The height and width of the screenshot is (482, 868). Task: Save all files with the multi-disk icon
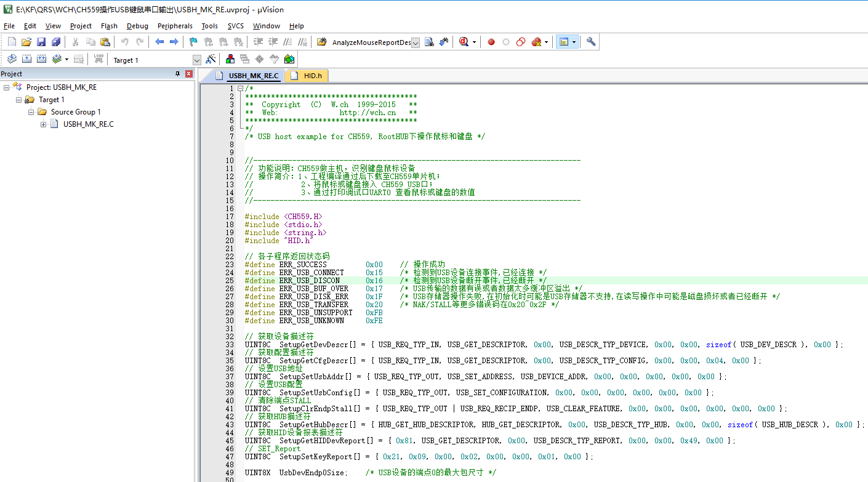click(x=56, y=42)
